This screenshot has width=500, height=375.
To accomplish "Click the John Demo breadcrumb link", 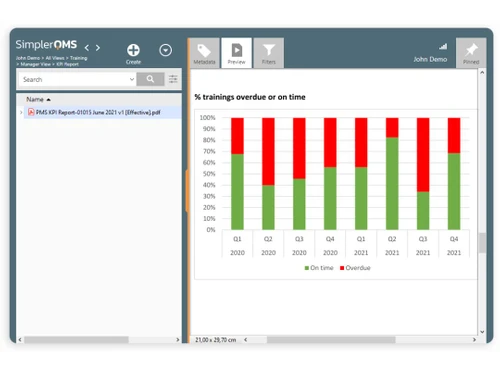I will click(28, 58).
